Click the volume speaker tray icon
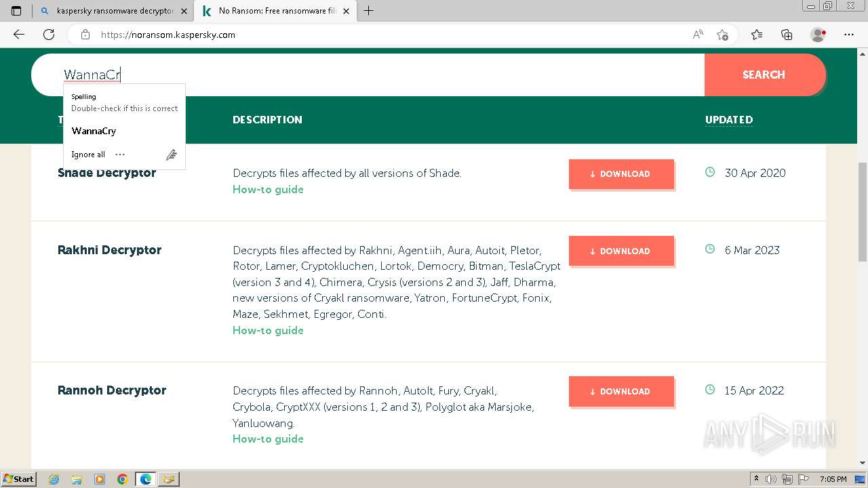 [x=771, y=479]
